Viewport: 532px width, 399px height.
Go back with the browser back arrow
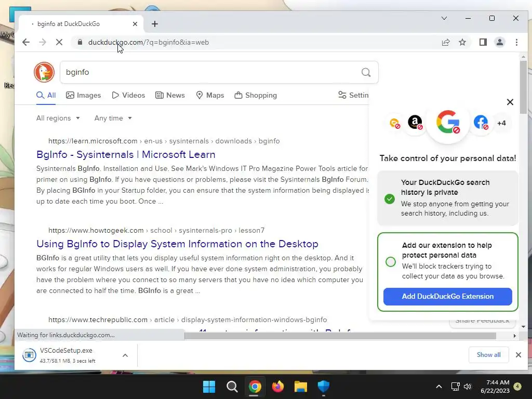click(26, 42)
